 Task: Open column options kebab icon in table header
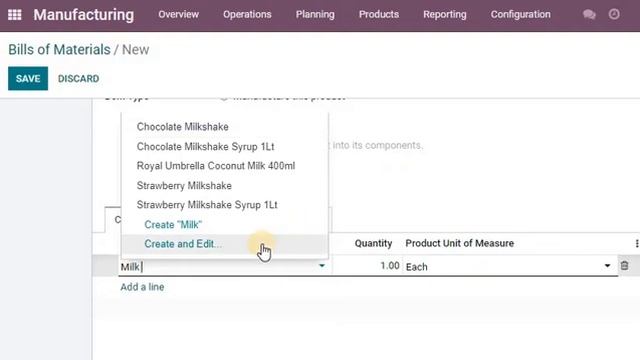636,244
